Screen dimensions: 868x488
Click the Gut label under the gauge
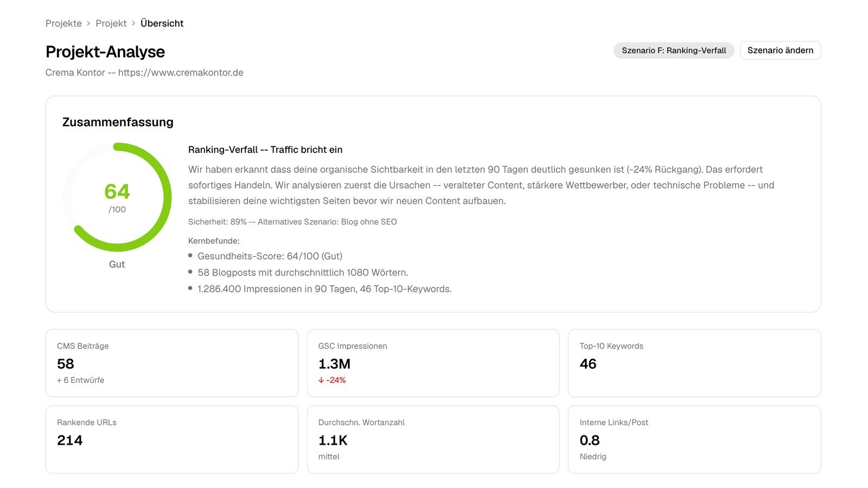click(117, 264)
